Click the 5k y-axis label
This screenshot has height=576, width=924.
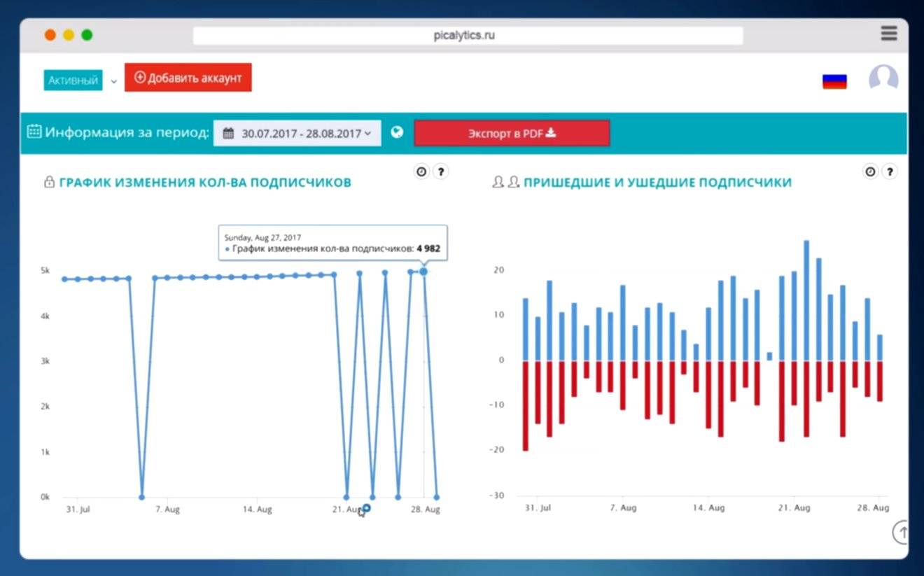click(x=45, y=271)
